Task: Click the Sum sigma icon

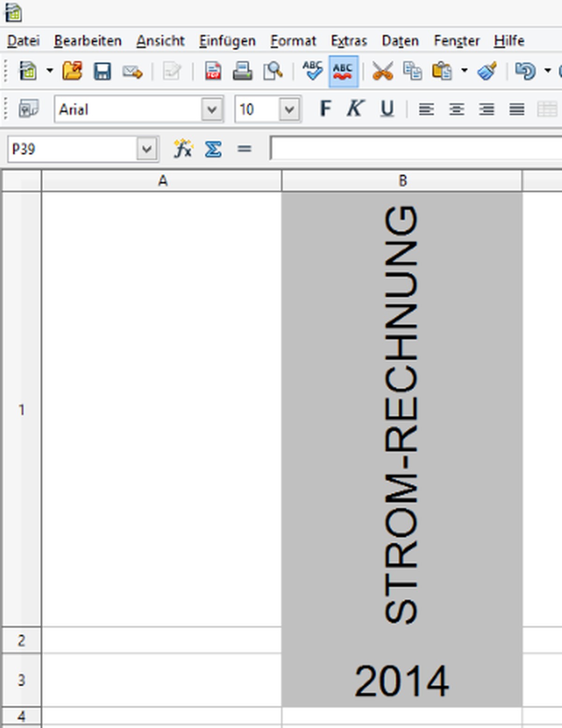Action: point(213,149)
